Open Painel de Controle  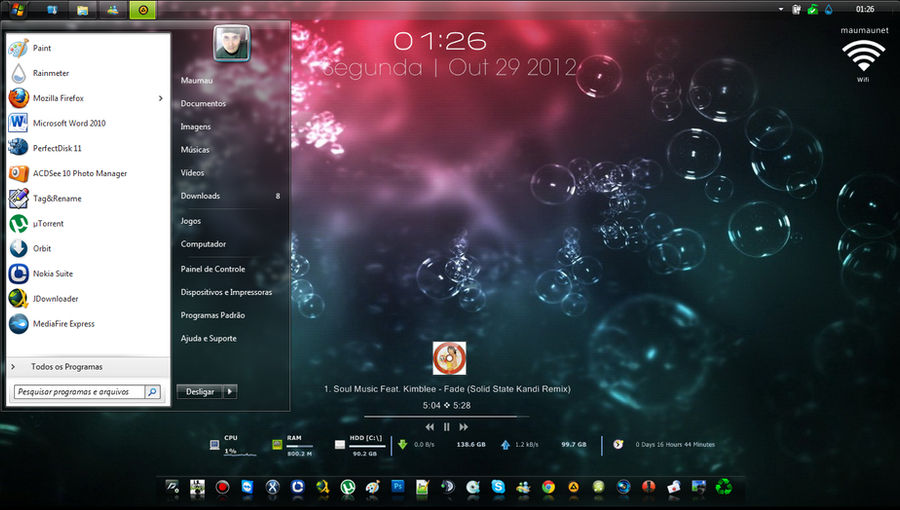coord(213,269)
